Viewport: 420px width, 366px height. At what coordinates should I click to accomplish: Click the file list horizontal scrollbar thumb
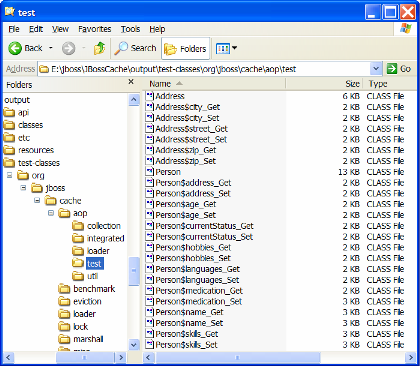point(238,358)
